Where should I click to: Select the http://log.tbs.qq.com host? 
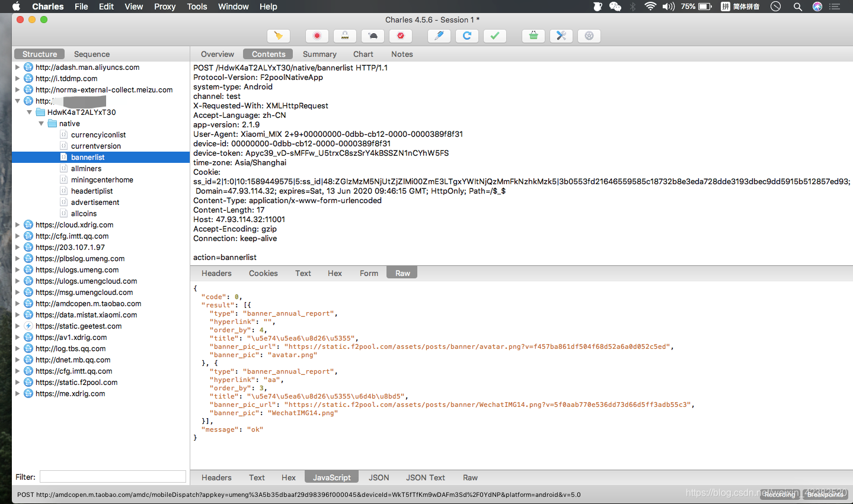pos(71,348)
